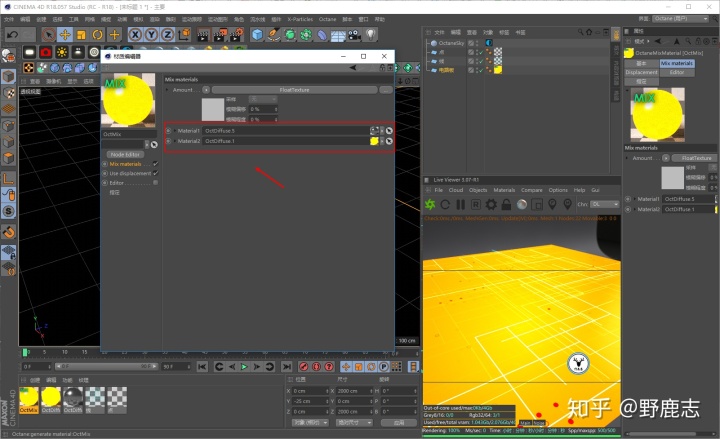This screenshot has width=720, height=439.
Task: Select the Move tool in the toolbar
Action: tap(65, 34)
